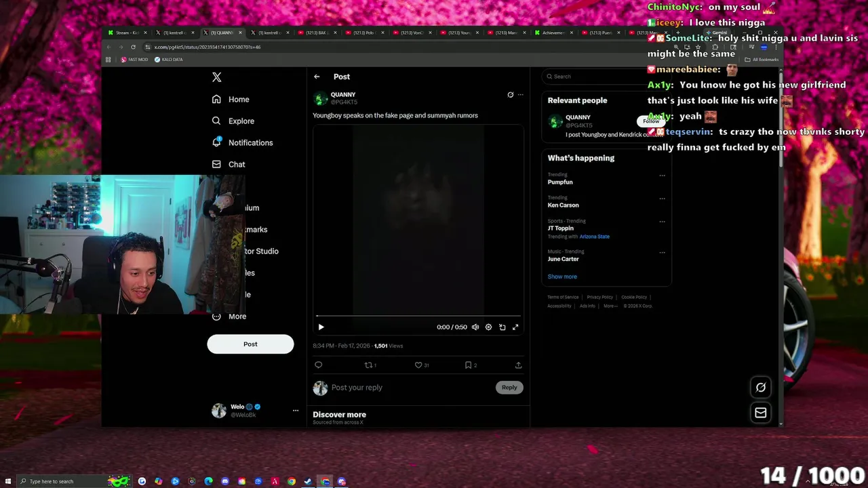Viewport: 868px width, 488px height.
Task: Mute the video with the speaker icon
Action: pos(475,327)
